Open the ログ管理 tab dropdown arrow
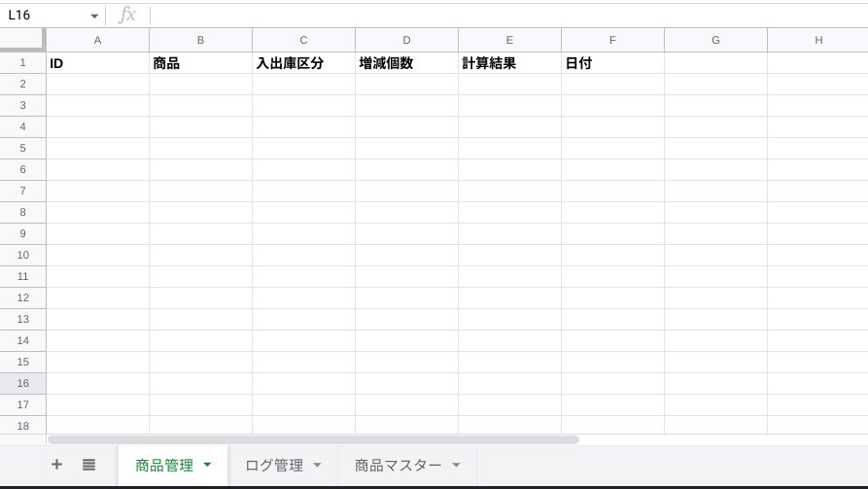This screenshot has height=489, width=868. (317, 466)
